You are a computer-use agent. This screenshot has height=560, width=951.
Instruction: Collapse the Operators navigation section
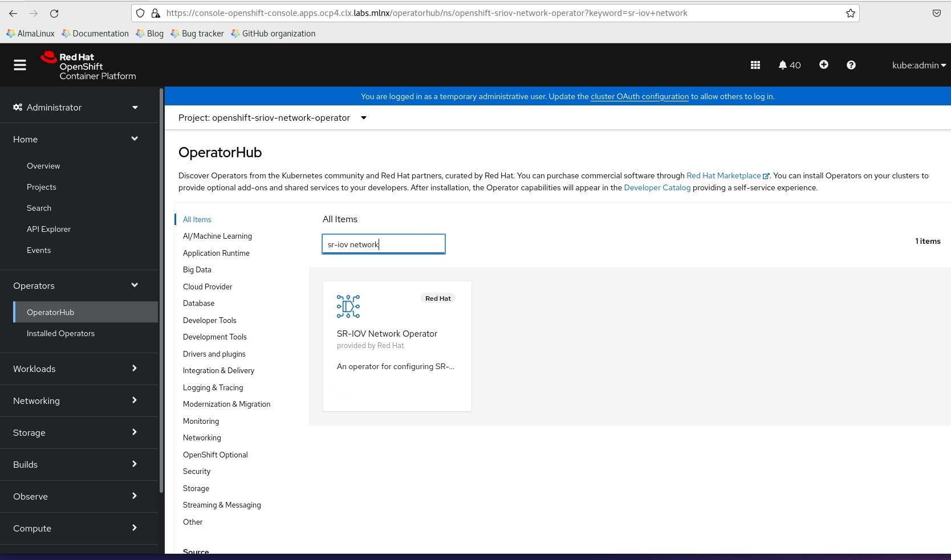tap(76, 285)
